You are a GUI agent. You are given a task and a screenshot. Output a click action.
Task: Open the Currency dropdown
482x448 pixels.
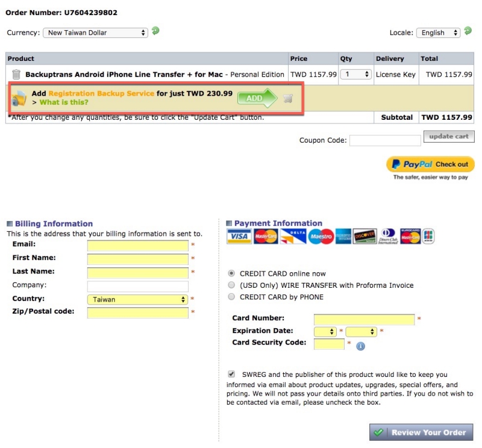95,33
